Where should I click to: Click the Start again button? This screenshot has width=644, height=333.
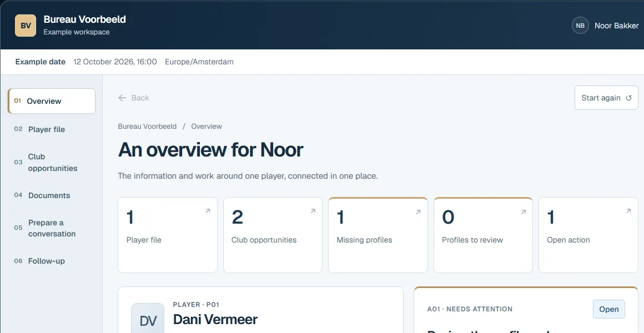(x=606, y=98)
